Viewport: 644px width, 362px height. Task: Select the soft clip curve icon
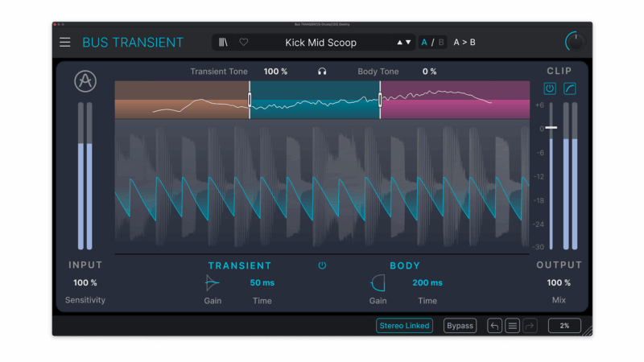(570, 88)
